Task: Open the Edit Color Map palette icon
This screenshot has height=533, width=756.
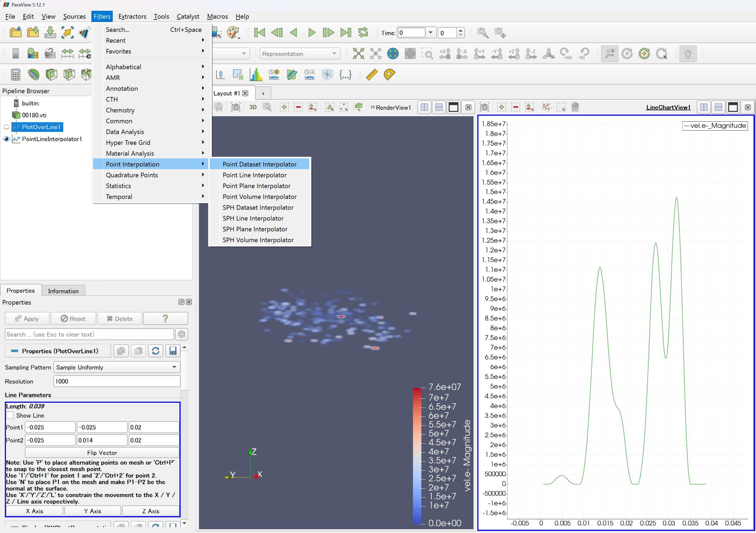Action: [233, 32]
